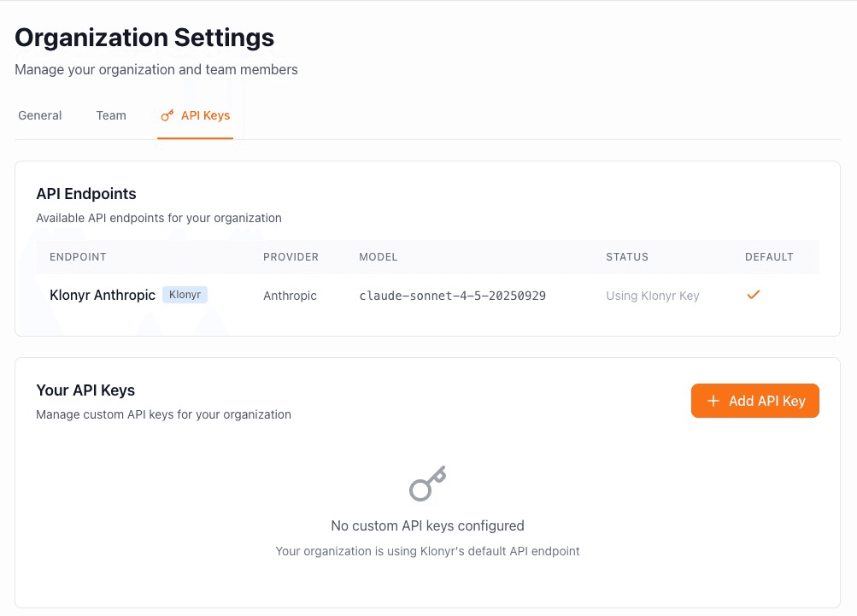
Task: Click the Klonyr badge next to endpoint name
Action: [x=185, y=295]
